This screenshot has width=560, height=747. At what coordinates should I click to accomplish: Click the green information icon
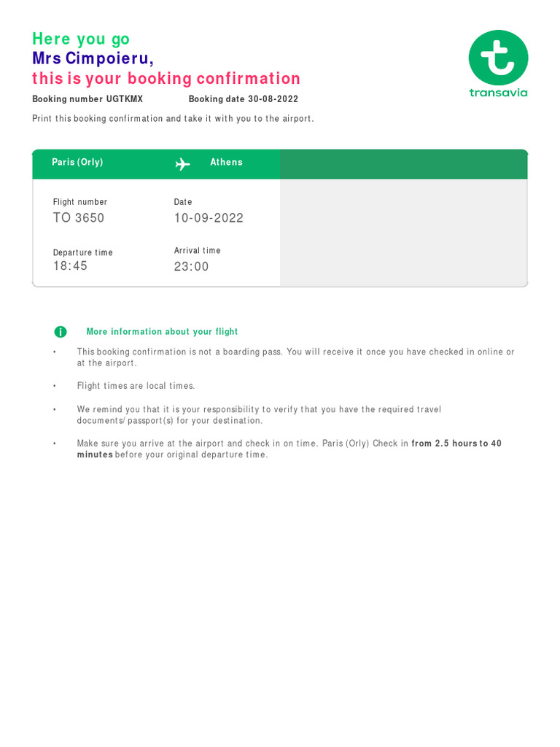[61, 332]
